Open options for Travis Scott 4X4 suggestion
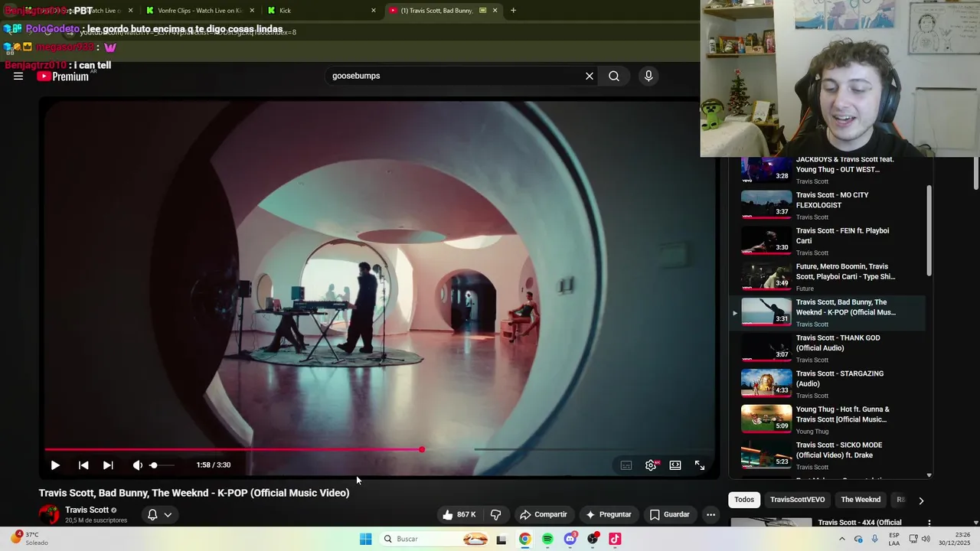Image resolution: width=980 pixels, height=551 pixels. 929,523
